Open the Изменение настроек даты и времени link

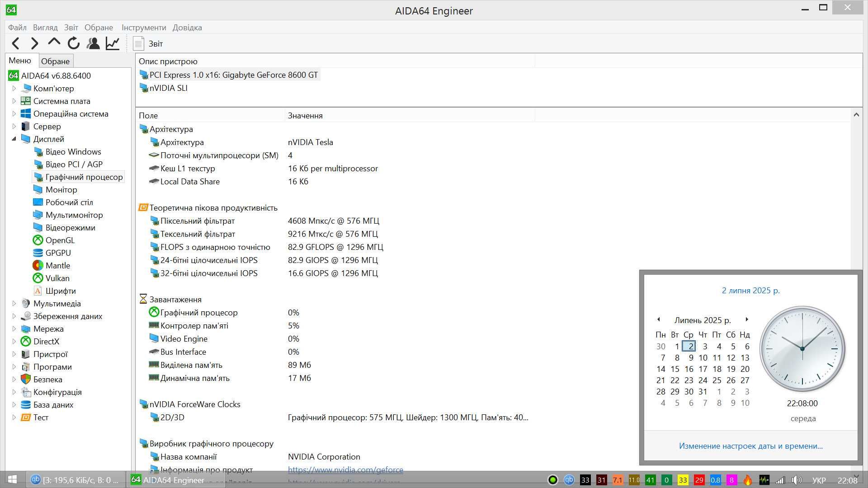(x=750, y=446)
